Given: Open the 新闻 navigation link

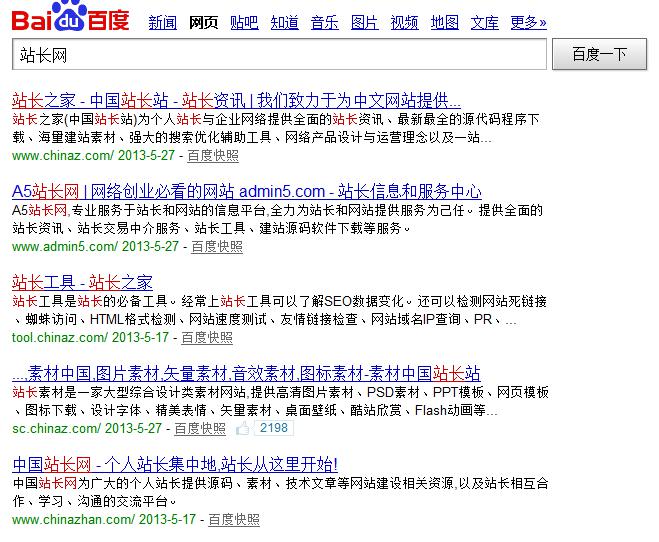Looking at the screenshot, I should pyautogui.click(x=162, y=22).
